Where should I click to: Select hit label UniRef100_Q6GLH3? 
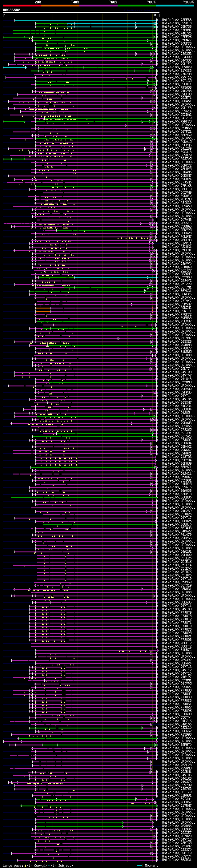[x=177, y=240]
